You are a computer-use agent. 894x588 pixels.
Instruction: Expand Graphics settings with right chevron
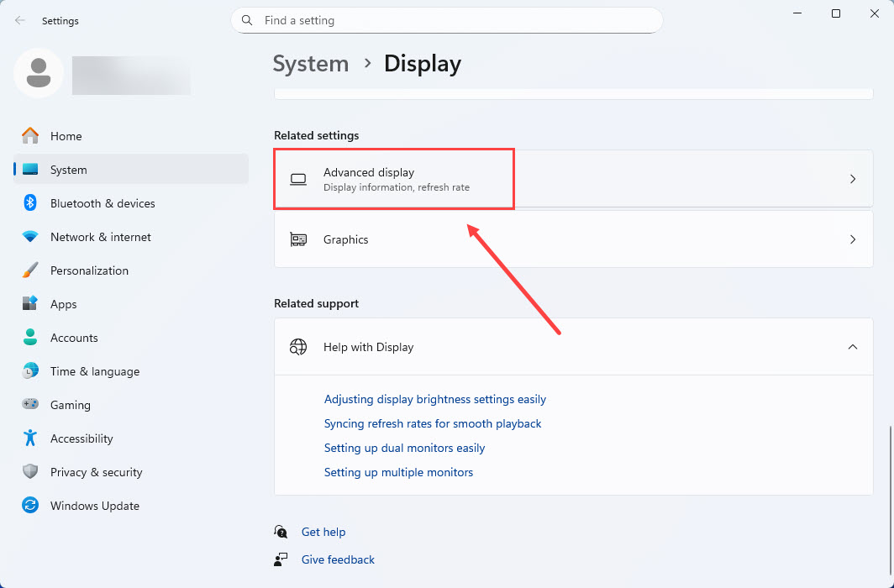pyautogui.click(x=852, y=239)
